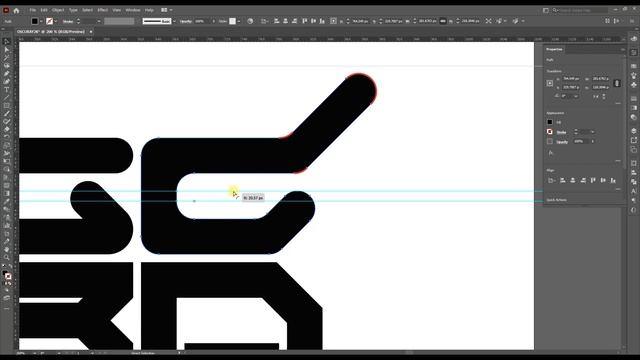Screen dimensions: 640x360
Task: Select the Gradient tool
Action: [x=7, y=193]
